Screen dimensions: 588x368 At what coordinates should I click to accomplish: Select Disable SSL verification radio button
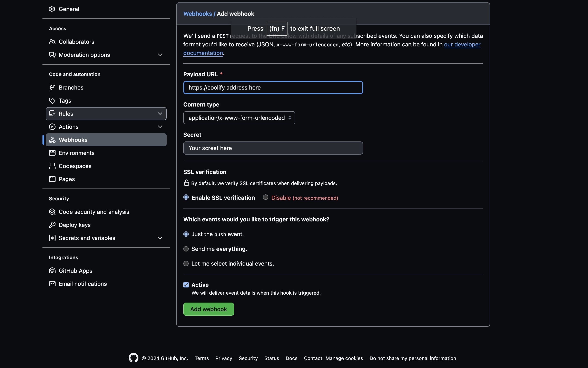coord(266,197)
